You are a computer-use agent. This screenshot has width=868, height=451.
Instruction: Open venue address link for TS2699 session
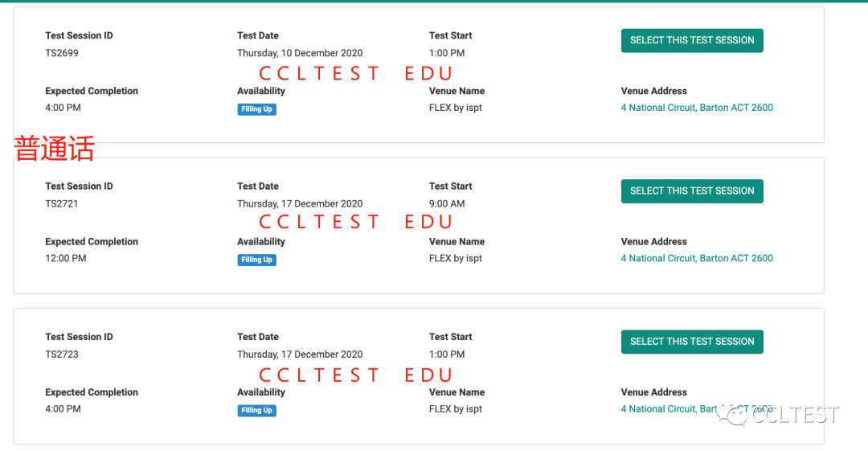coord(697,108)
